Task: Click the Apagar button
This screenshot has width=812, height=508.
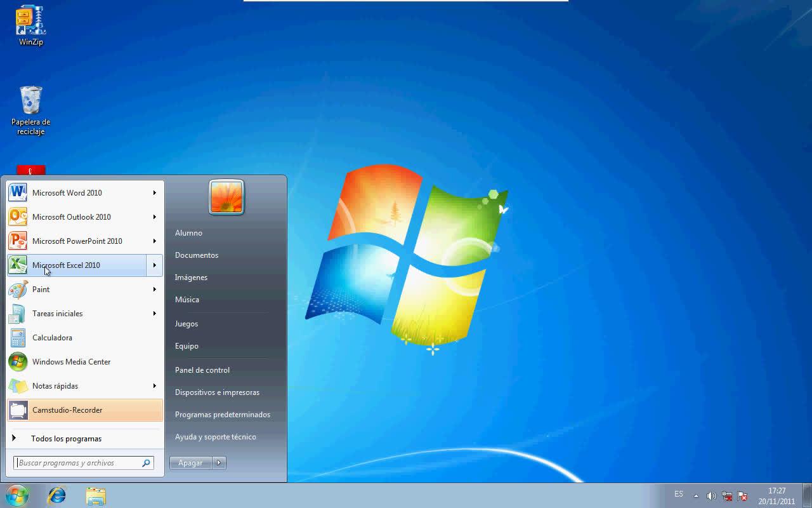Action: [190, 463]
